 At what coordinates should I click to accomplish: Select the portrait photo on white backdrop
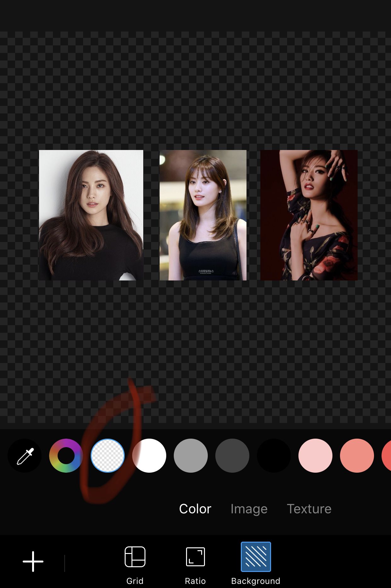coord(91,215)
